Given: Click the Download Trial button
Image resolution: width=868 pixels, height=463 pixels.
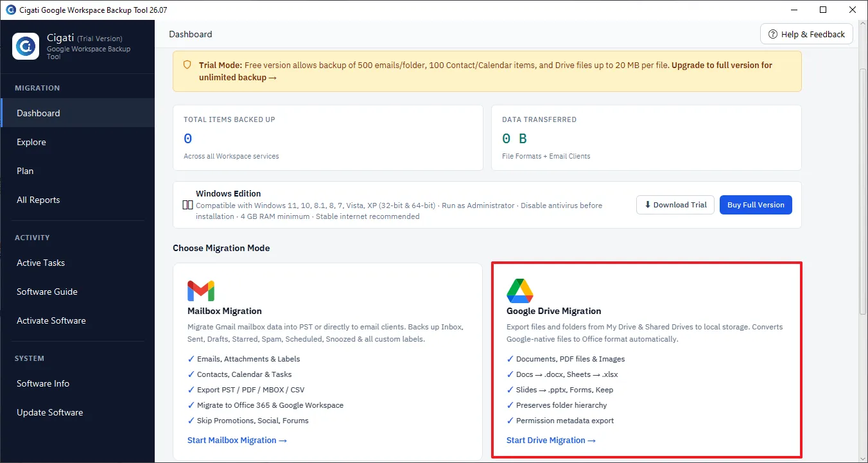Looking at the screenshot, I should pyautogui.click(x=675, y=205).
